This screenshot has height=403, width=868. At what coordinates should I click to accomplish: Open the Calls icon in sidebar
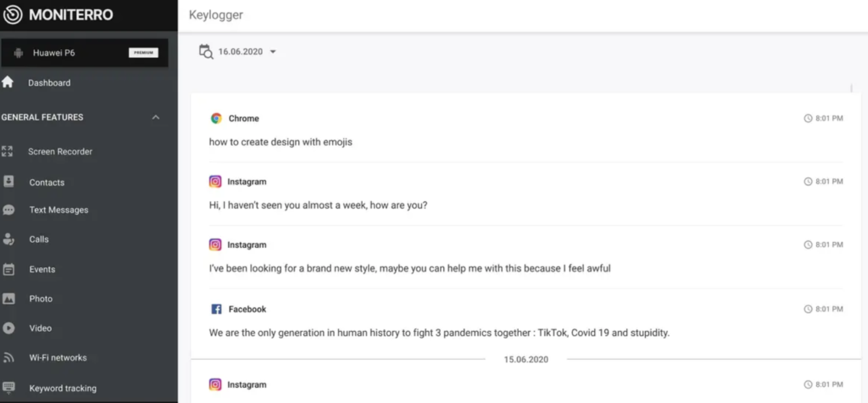pyautogui.click(x=8, y=239)
